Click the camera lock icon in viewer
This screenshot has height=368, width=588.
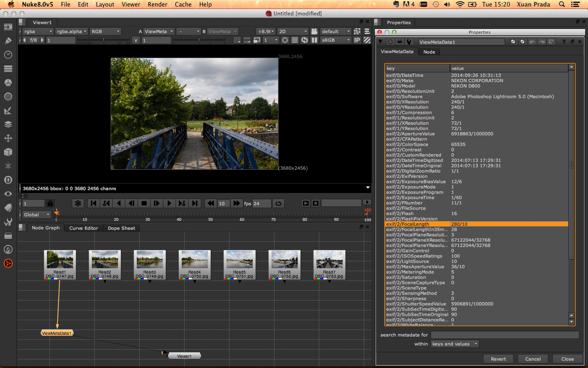314,31
